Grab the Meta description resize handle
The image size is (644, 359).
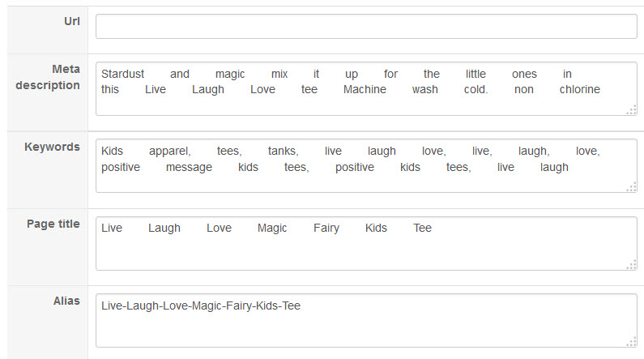point(631,110)
